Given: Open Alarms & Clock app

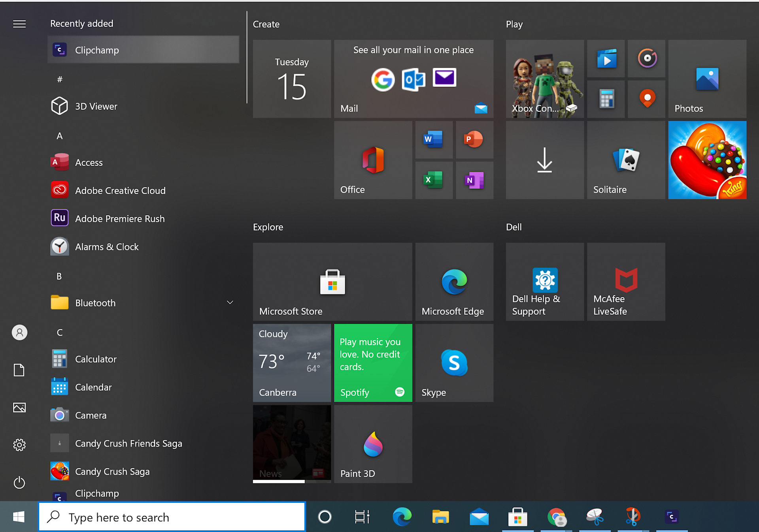Looking at the screenshot, I should [x=143, y=246].
